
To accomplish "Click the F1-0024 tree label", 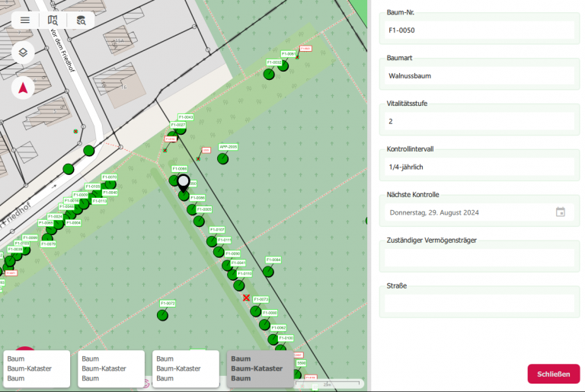I will (55, 216).
